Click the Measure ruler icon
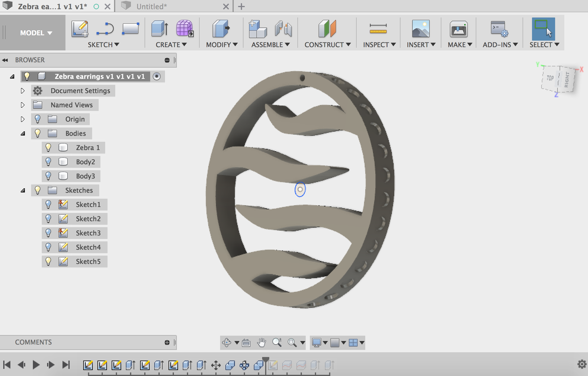Viewport: 588px width, 376px height. point(378,29)
